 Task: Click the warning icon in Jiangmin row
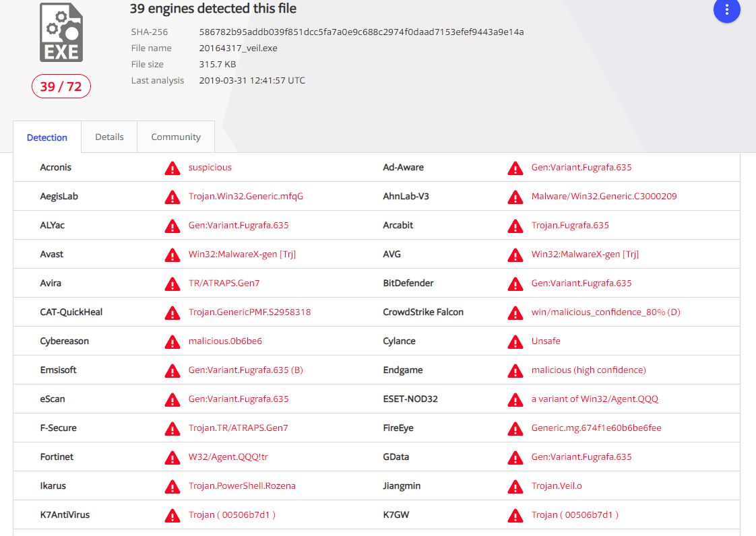[x=515, y=486]
